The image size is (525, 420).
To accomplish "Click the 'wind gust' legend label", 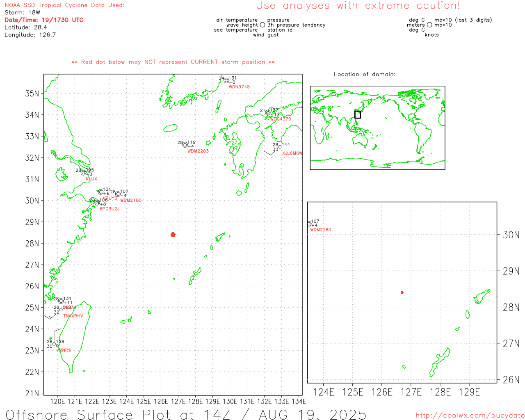I will tap(266, 35).
